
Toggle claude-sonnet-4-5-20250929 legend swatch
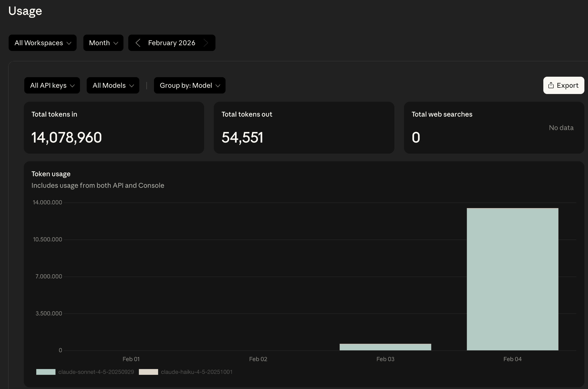click(46, 372)
